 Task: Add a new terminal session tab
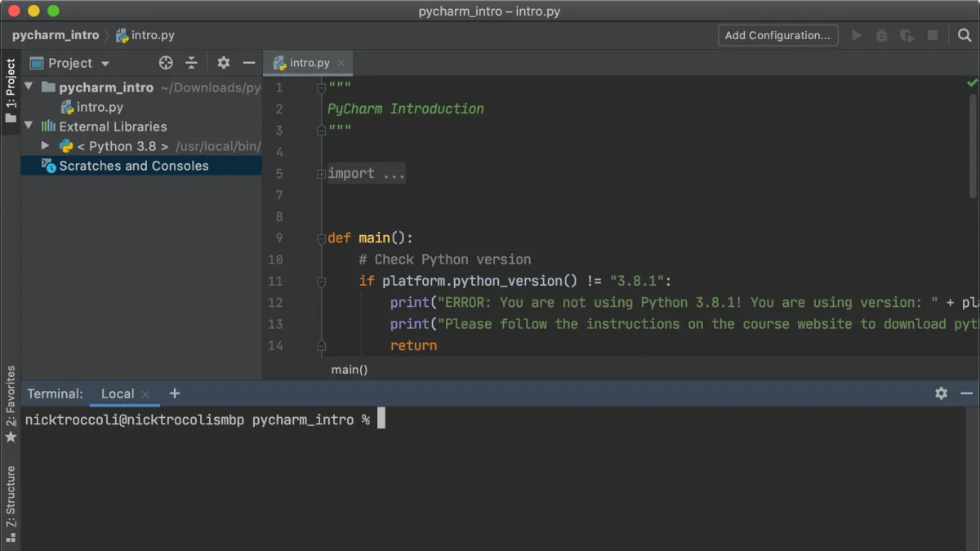pos(175,393)
